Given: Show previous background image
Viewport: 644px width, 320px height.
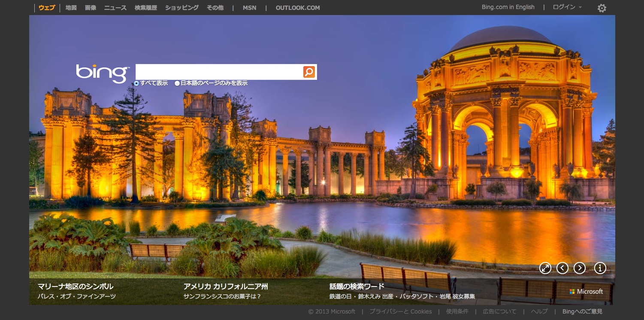Looking at the screenshot, I should 562,268.
